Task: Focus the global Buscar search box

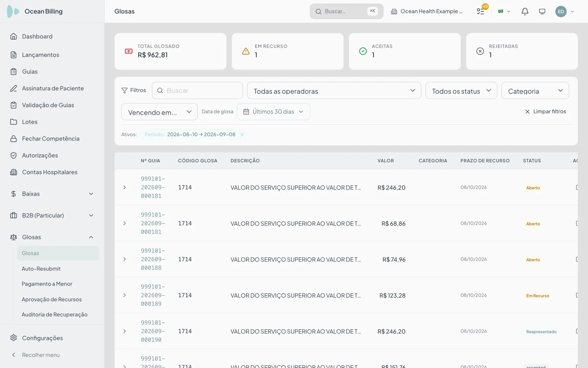Action: click(346, 11)
